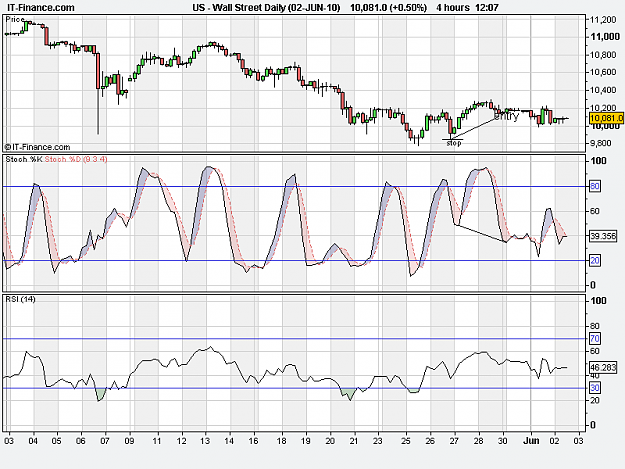Select the 39.356 stochastic value tag
The height and width of the screenshot is (469, 625).
(603, 236)
